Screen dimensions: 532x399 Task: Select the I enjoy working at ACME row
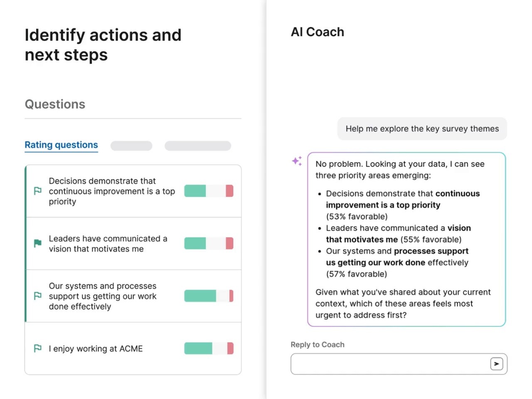(x=133, y=348)
